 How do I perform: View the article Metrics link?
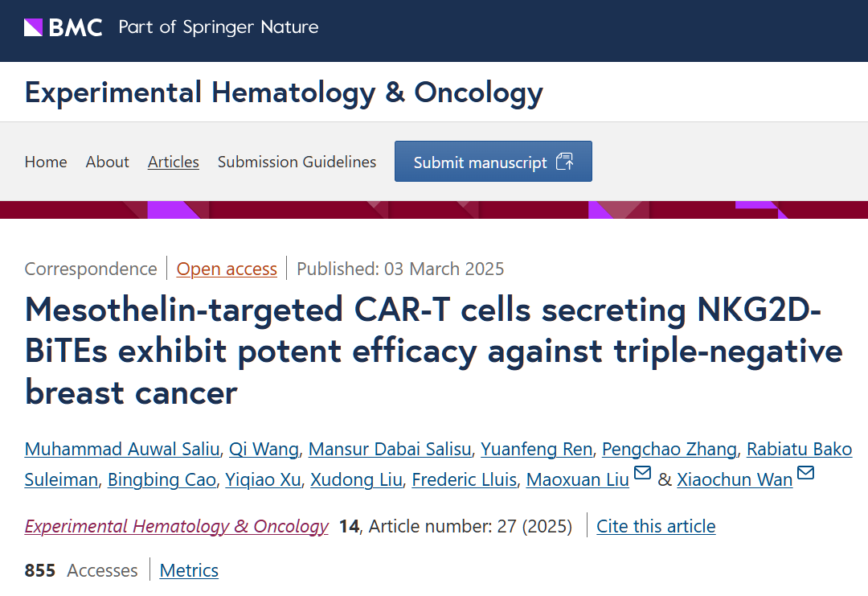[189, 570]
